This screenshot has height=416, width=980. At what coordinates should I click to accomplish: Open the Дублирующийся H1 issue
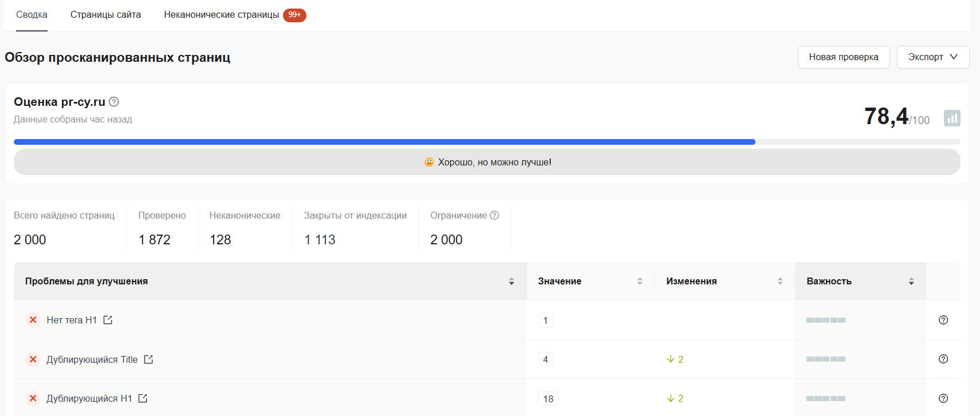[89, 398]
